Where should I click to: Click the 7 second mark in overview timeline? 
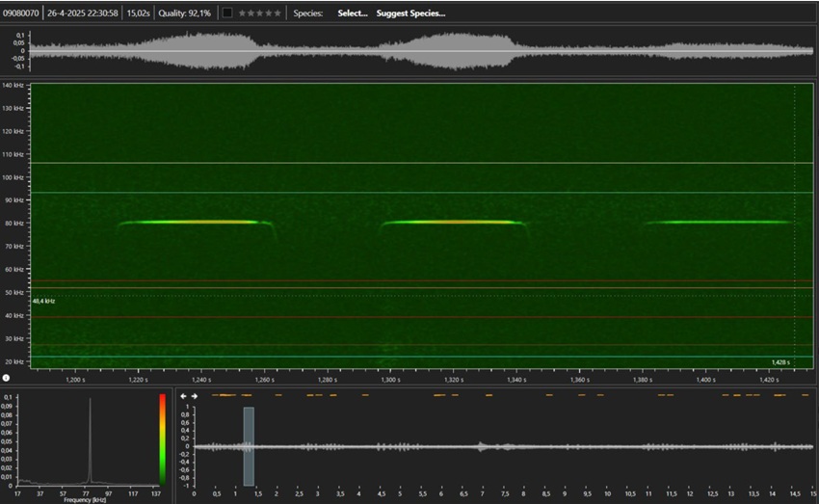482,493
